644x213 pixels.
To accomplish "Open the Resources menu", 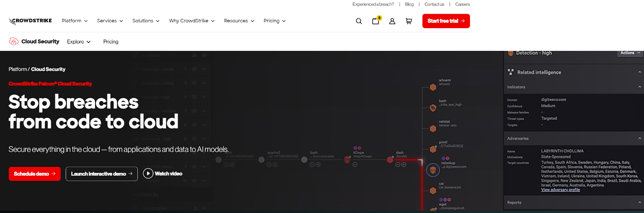I will click(x=239, y=21).
